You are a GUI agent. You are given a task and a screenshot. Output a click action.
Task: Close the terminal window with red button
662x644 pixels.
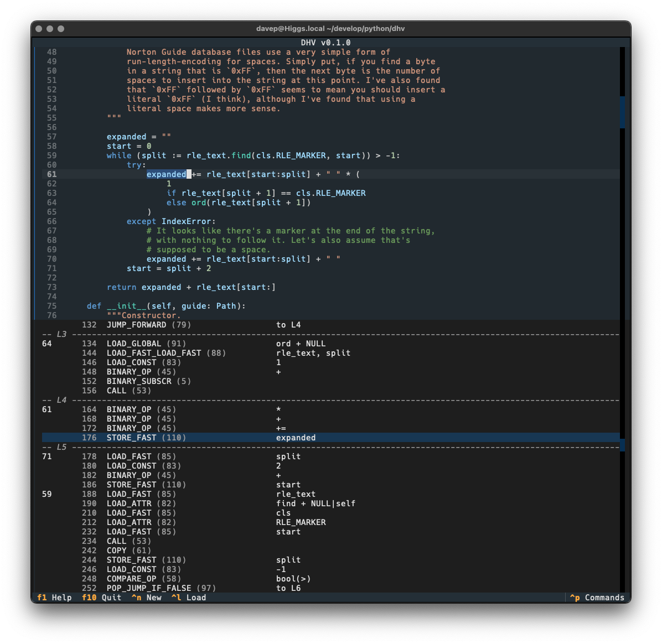pyautogui.click(x=39, y=29)
